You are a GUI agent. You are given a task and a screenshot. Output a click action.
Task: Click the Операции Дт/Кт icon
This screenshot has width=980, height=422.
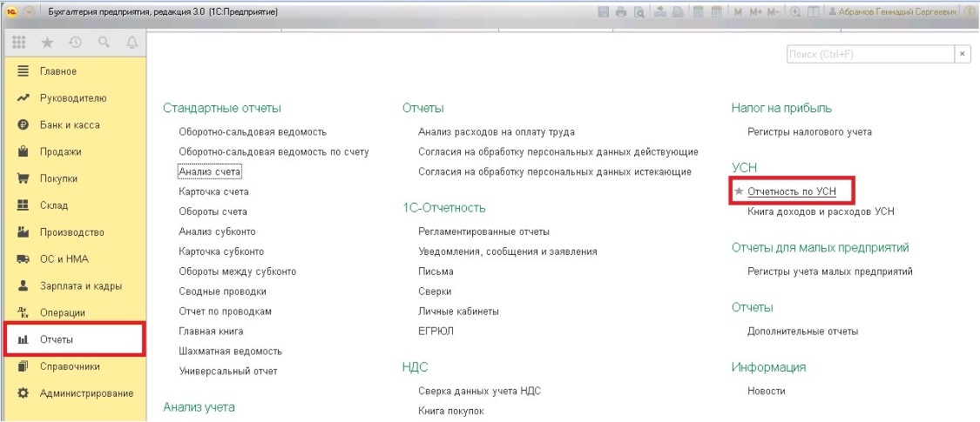24,312
